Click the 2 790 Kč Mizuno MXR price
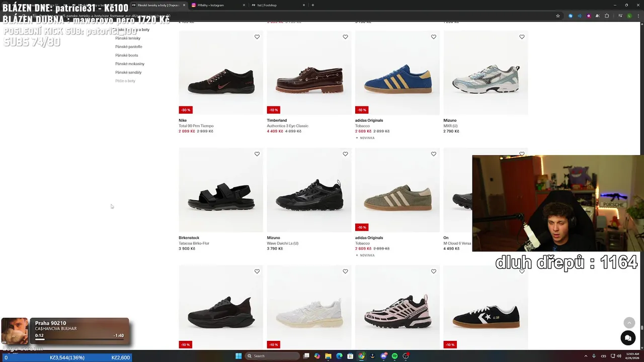The height and width of the screenshot is (362, 644). tap(451, 131)
